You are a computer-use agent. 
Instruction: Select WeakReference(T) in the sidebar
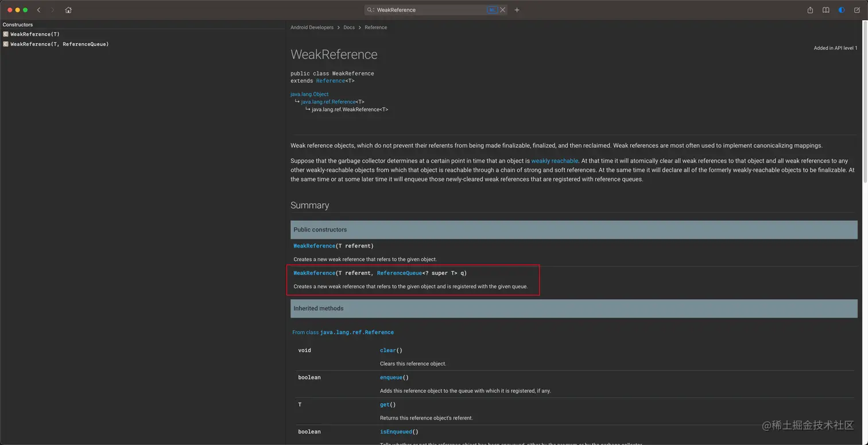35,34
